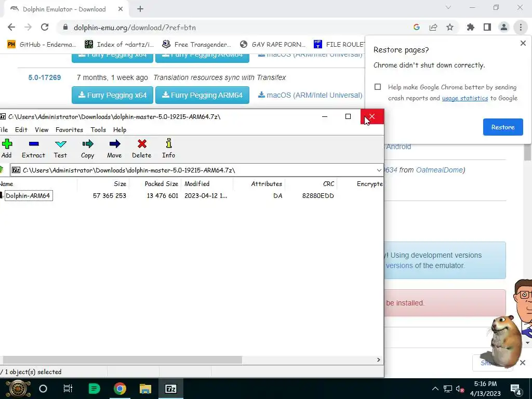The width and height of the screenshot is (532, 399).
Task: Open the Start menu on the taskbar
Action: point(18,389)
